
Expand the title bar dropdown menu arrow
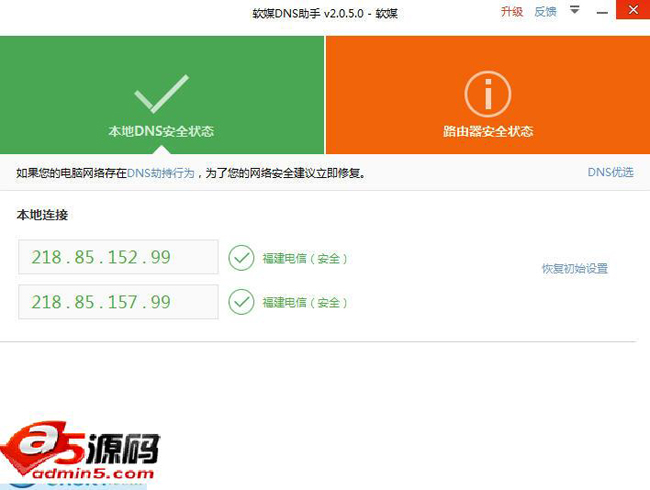click(575, 10)
